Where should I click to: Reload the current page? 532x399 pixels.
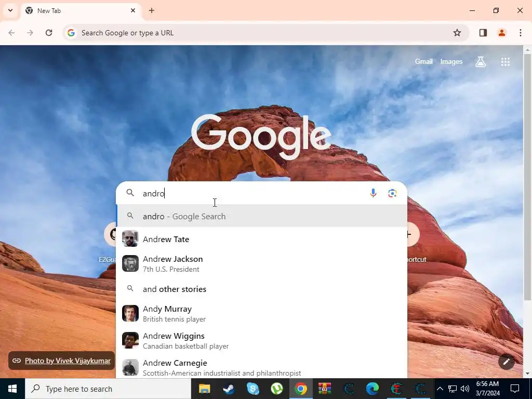49,33
